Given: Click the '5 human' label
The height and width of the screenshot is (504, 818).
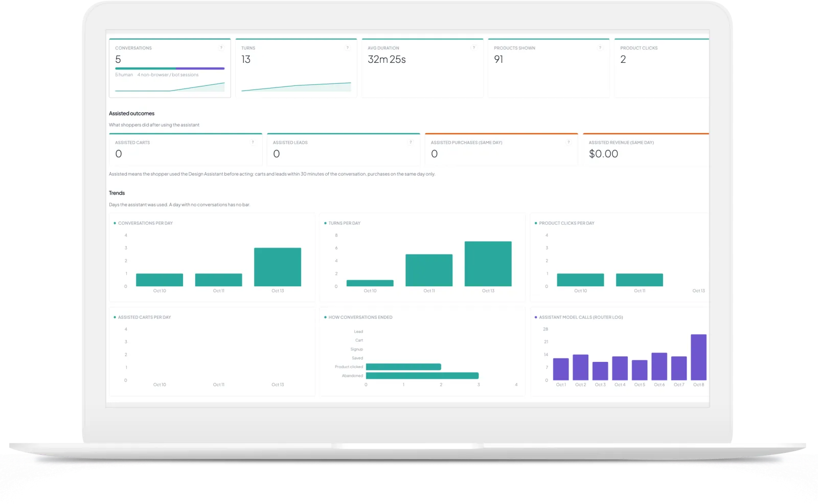Looking at the screenshot, I should click(x=124, y=75).
